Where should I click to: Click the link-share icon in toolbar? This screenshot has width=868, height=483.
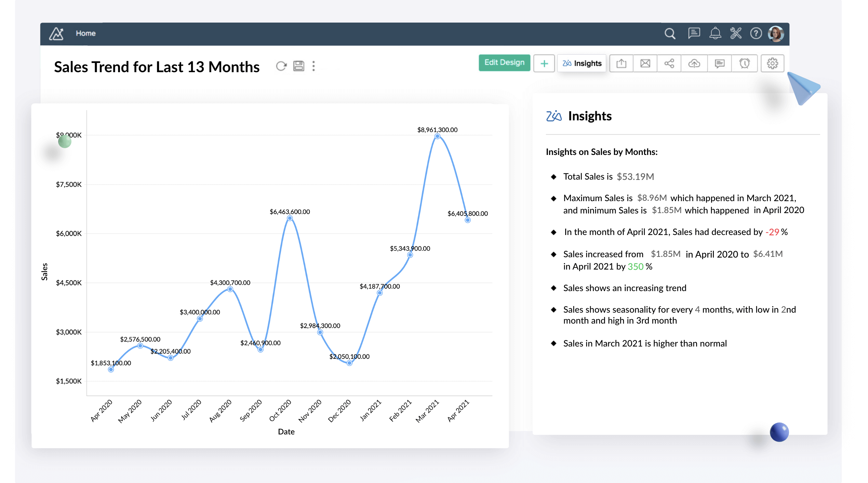click(670, 63)
